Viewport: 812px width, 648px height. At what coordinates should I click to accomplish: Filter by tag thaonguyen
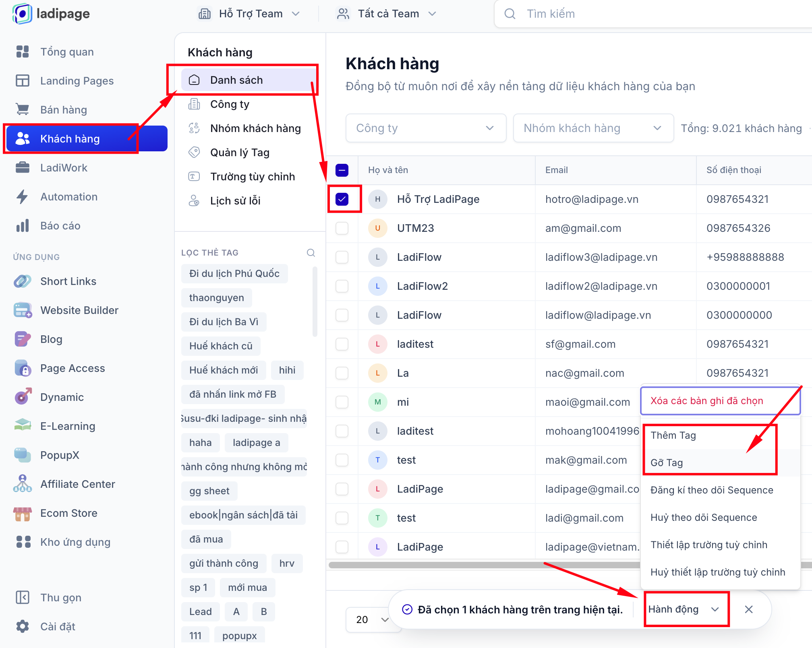point(217,298)
